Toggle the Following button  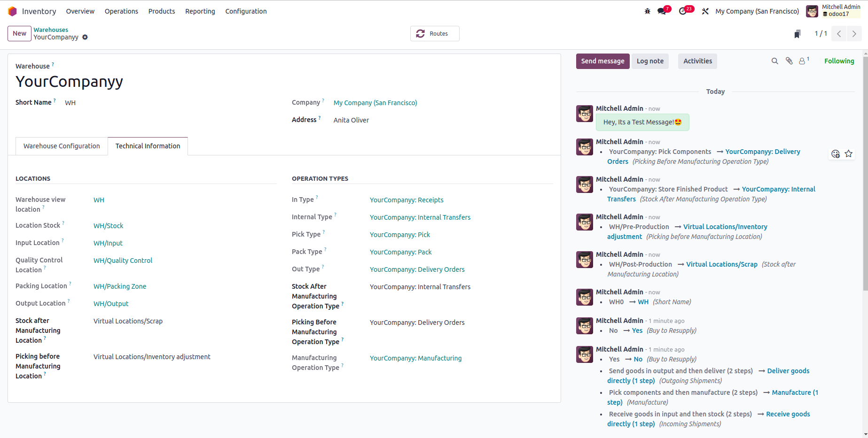click(x=839, y=61)
